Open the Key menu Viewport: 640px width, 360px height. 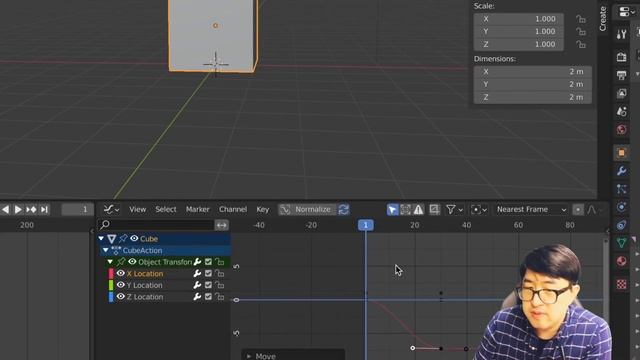tap(262, 209)
